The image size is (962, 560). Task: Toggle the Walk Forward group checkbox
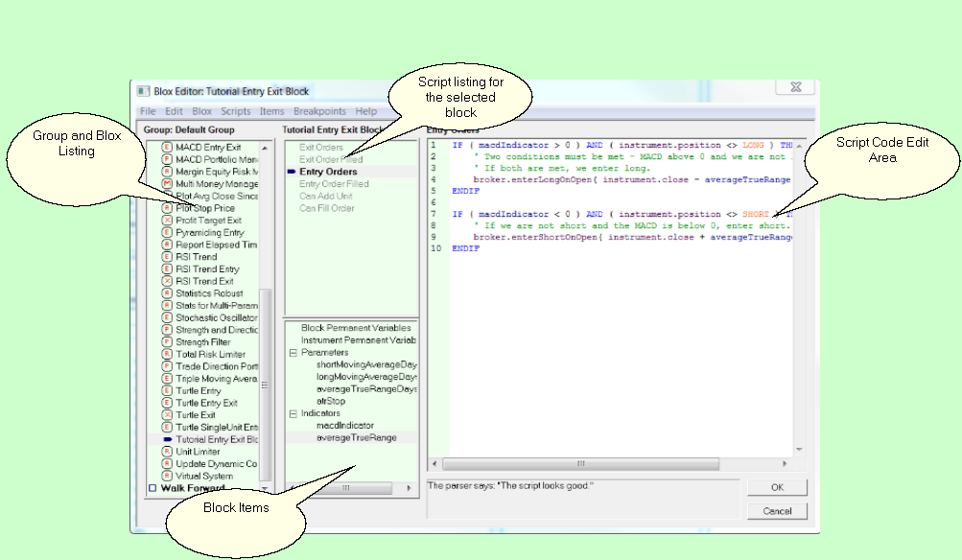coord(153,488)
